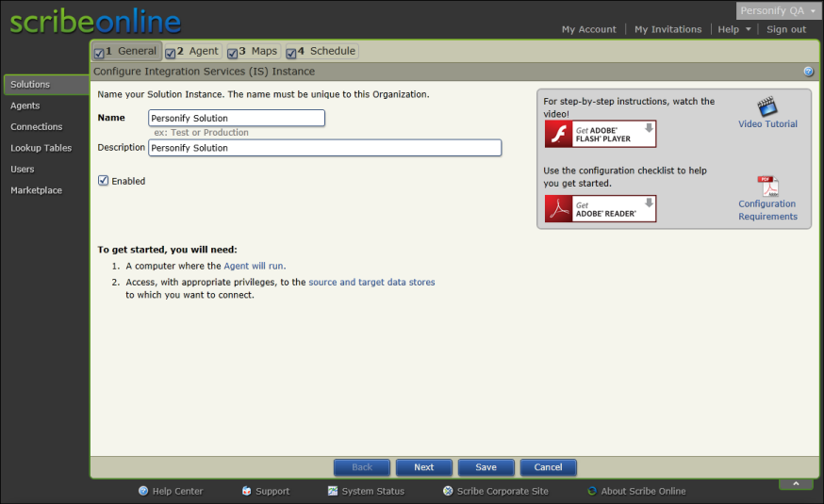Click the Support footer icon
This screenshot has height=504, width=824.
[246, 491]
